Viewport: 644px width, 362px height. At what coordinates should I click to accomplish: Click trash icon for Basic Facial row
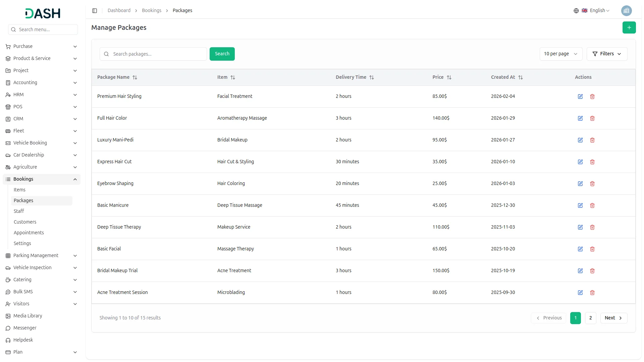[x=592, y=249]
